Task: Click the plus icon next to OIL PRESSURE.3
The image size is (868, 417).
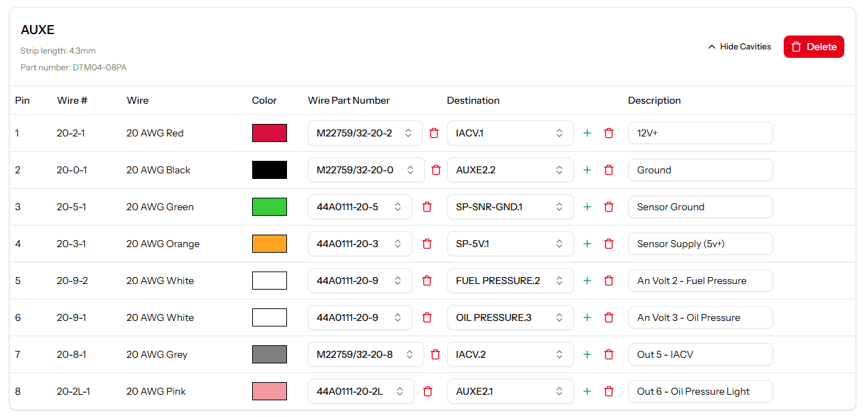Action: [x=587, y=317]
